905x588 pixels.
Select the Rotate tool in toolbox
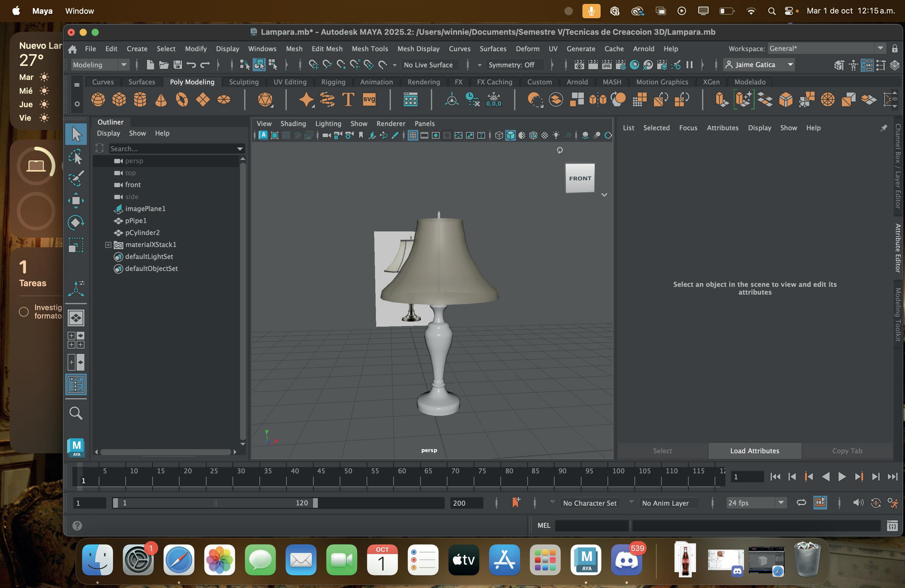76,222
